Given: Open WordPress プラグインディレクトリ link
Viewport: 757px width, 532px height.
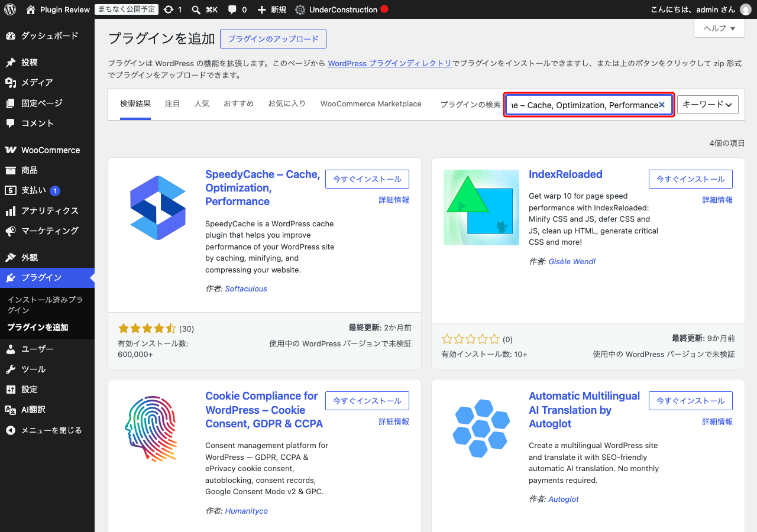Looking at the screenshot, I should (x=390, y=63).
